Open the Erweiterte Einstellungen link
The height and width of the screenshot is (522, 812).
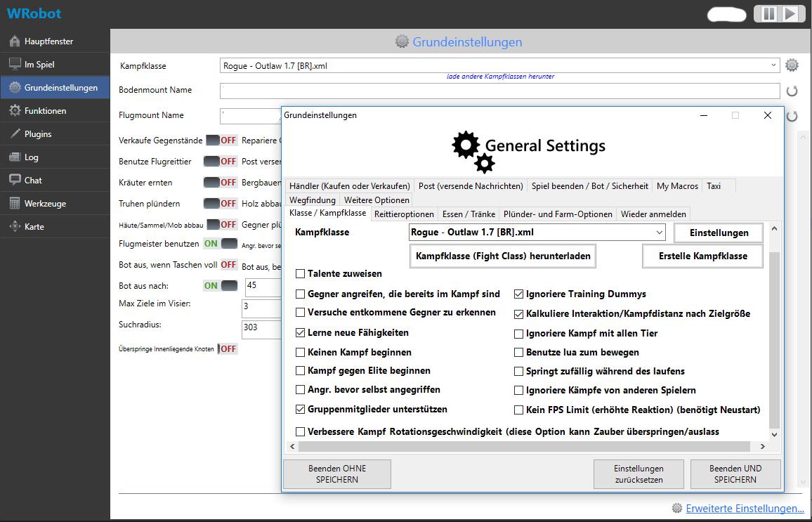pos(745,508)
